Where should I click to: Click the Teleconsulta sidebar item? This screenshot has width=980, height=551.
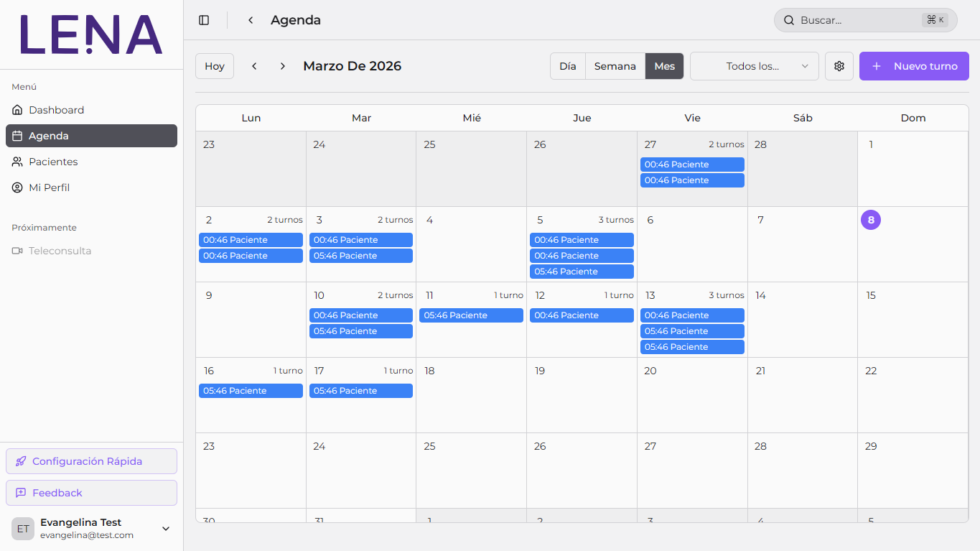point(91,251)
